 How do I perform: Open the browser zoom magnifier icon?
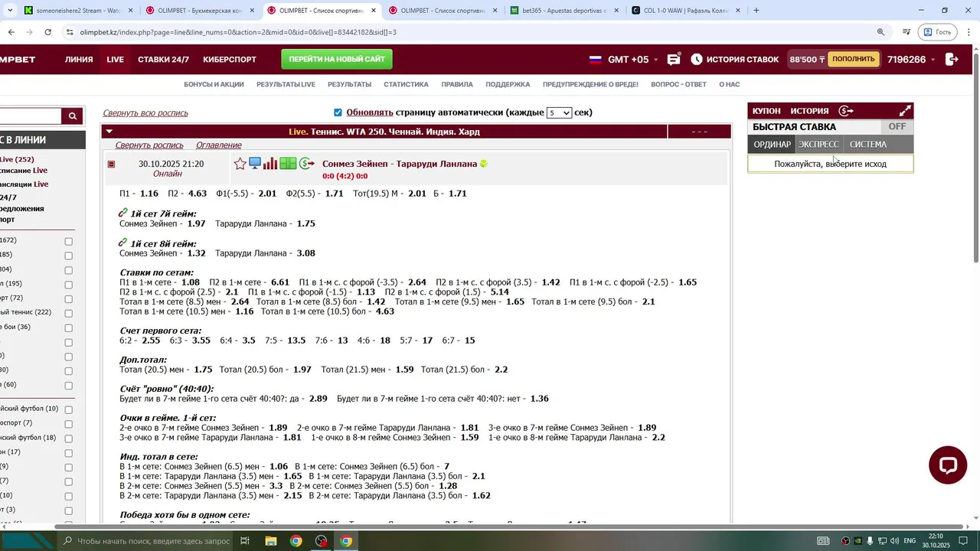(880, 32)
